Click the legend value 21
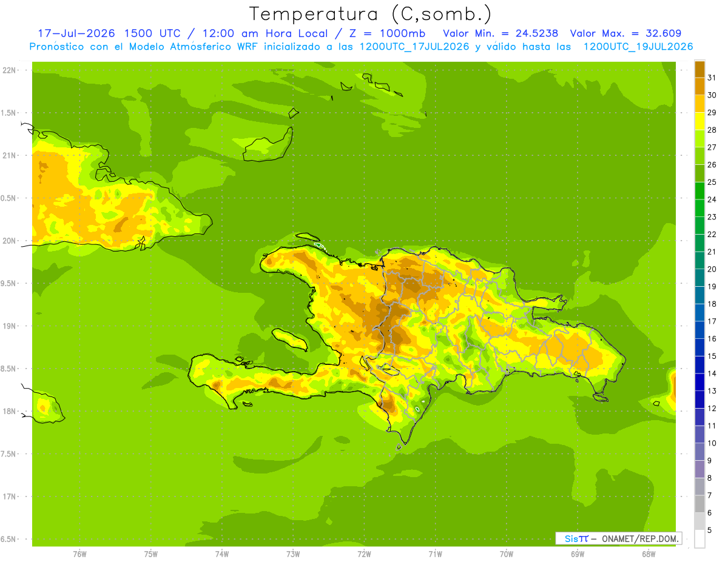The width and height of the screenshot is (728, 562). [712, 252]
